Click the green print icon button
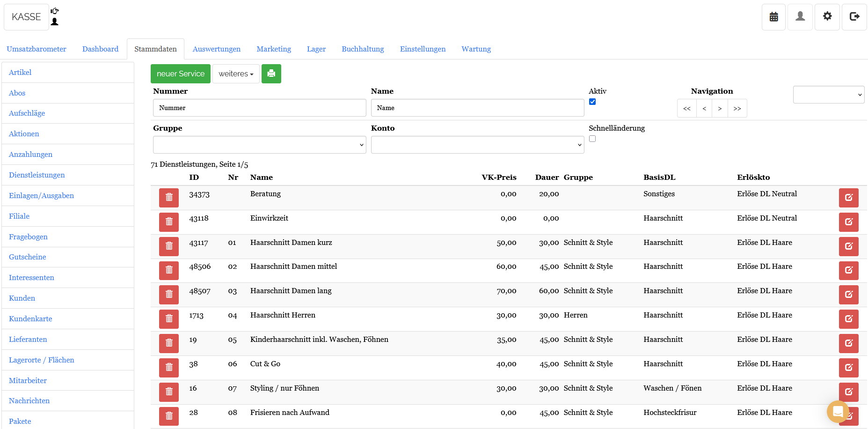This screenshot has height=429, width=868. [x=271, y=74]
